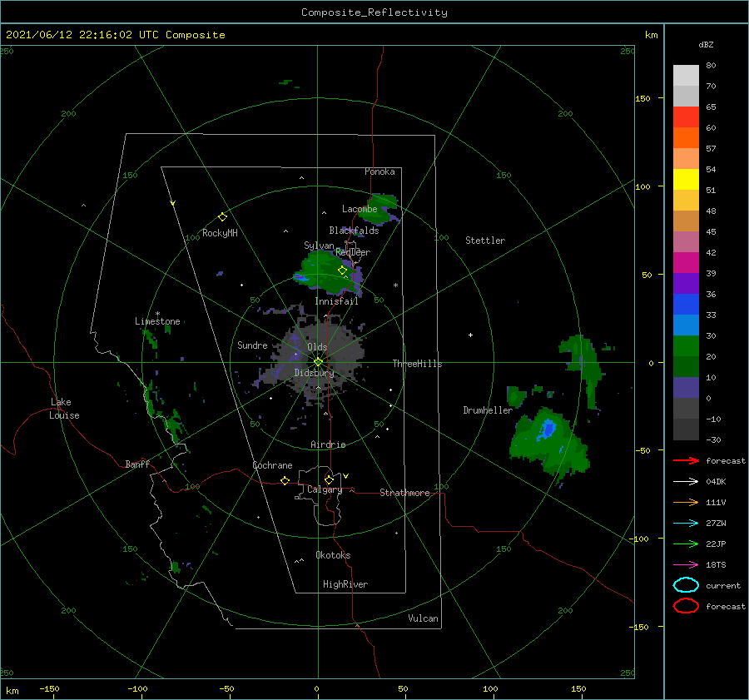Click the Ponoka town label
This screenshot has width=749, height=700.
click(x=379, y=171)
